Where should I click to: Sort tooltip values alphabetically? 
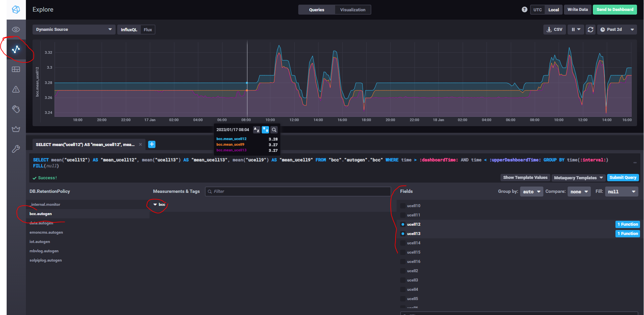click(x=256, y=130)
